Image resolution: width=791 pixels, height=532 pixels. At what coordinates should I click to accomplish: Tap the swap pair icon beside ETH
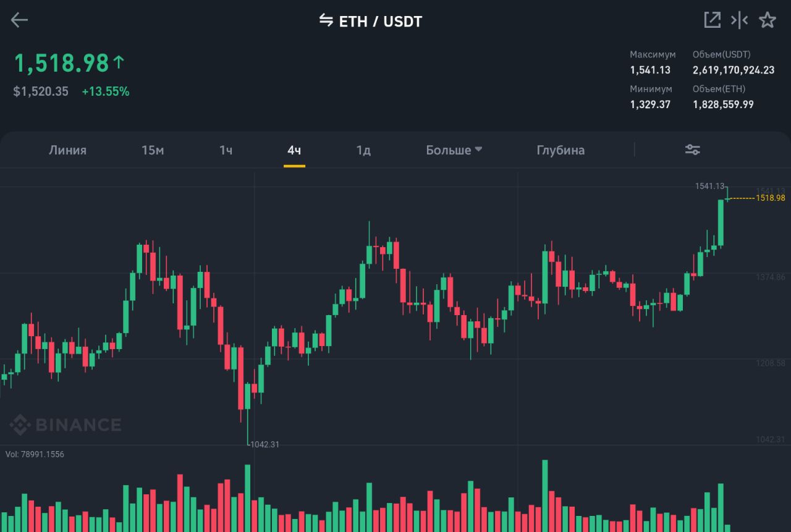pos(326,20)
